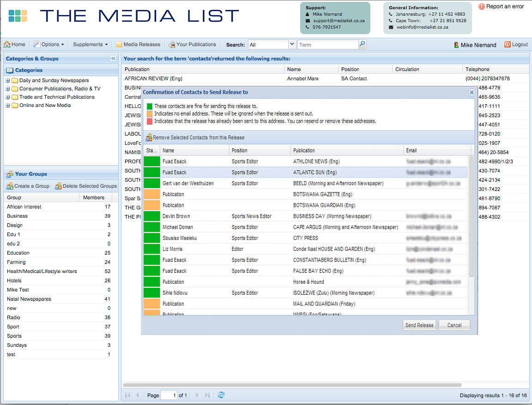
Task: Click the Media Releases toolbar icon
Action: 120,44
